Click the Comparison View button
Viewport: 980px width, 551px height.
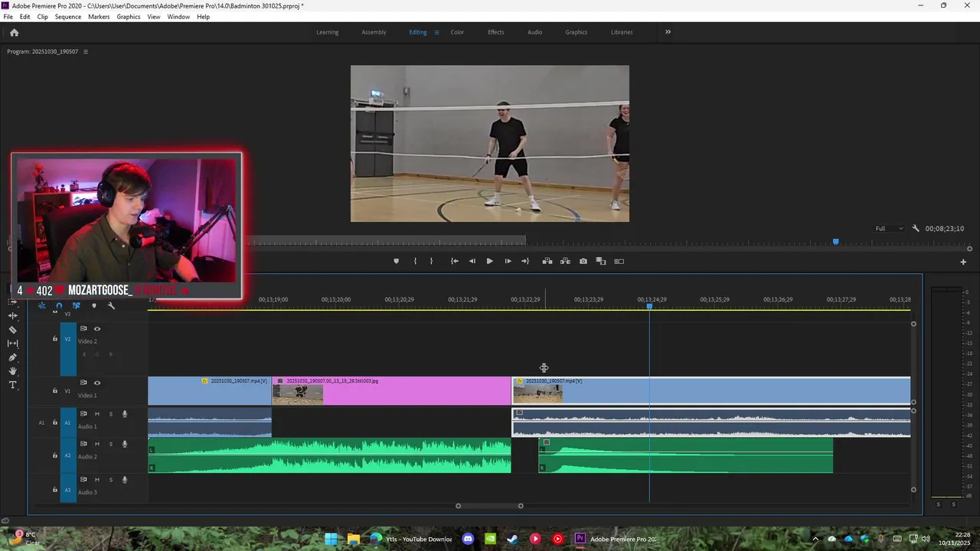pos(601,261)
